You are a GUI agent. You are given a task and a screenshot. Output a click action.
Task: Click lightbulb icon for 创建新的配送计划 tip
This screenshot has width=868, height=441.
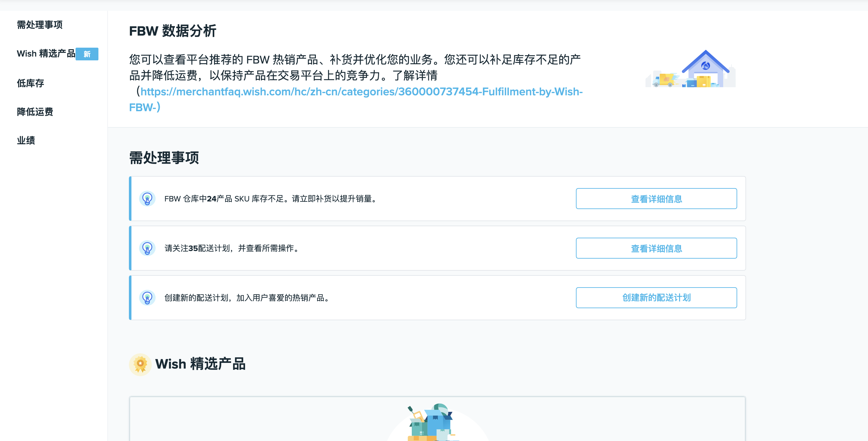[147, 298]
